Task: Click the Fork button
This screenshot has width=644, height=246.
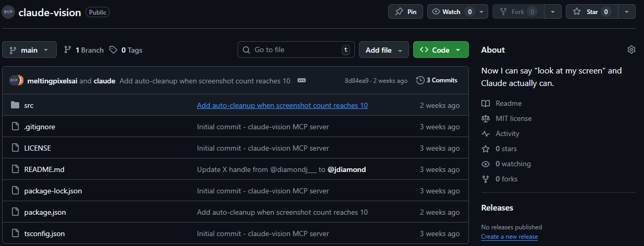Action: 518,11
